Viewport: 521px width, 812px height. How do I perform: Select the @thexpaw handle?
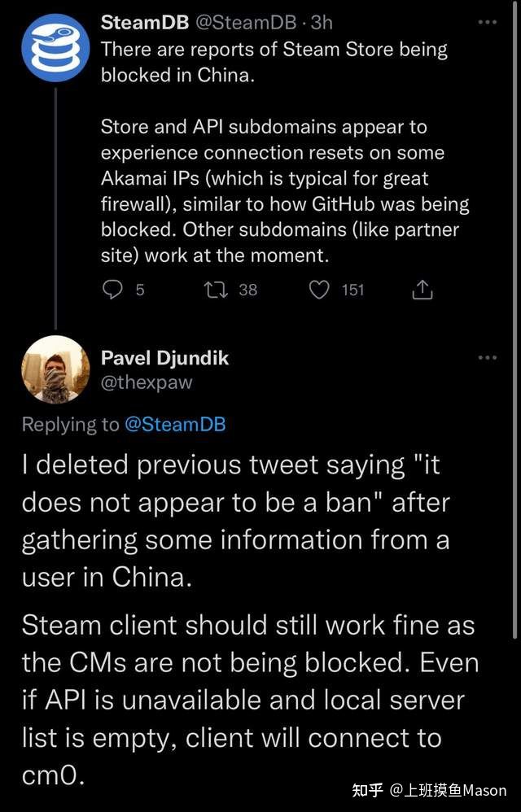pyautogui.click(x=147, y=382)
